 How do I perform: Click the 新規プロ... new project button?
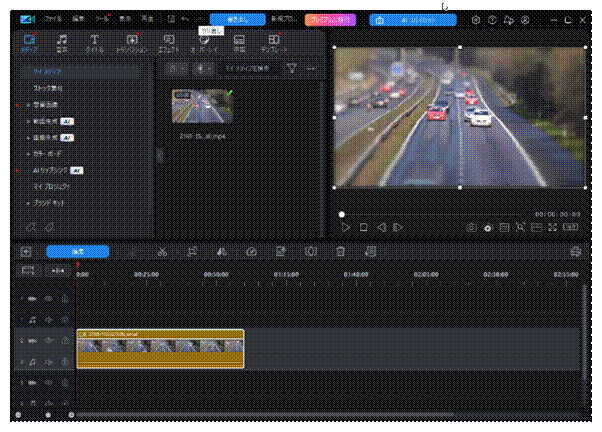click(x=283, y=19)
